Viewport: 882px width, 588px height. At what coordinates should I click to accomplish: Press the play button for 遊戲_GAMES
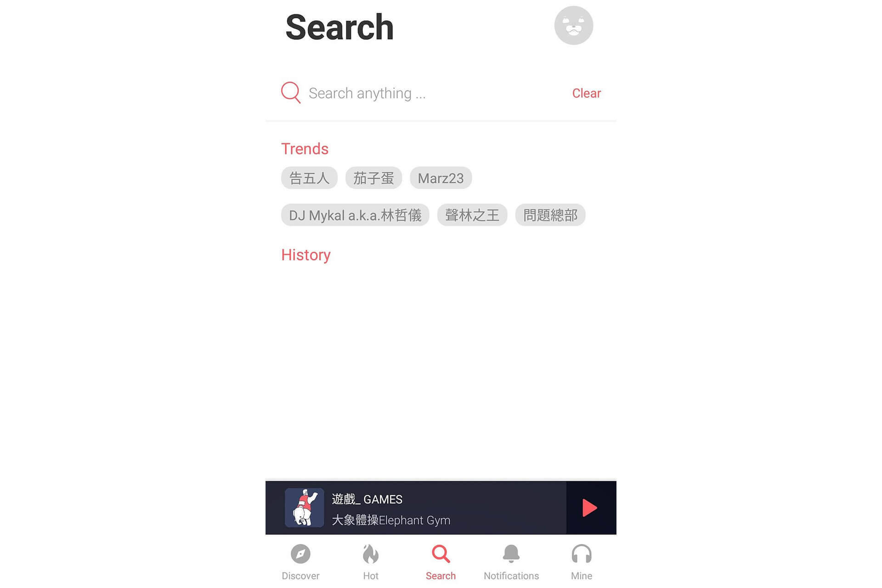(x=589, y=507)
